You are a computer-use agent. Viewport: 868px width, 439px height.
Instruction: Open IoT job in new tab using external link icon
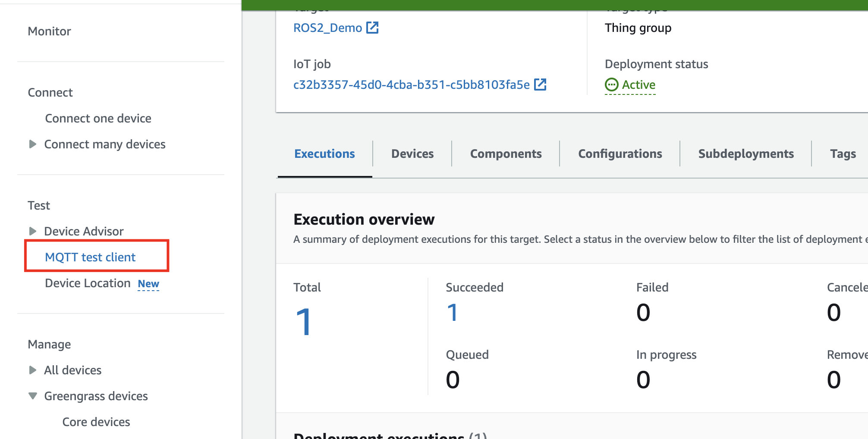[541, 85]
